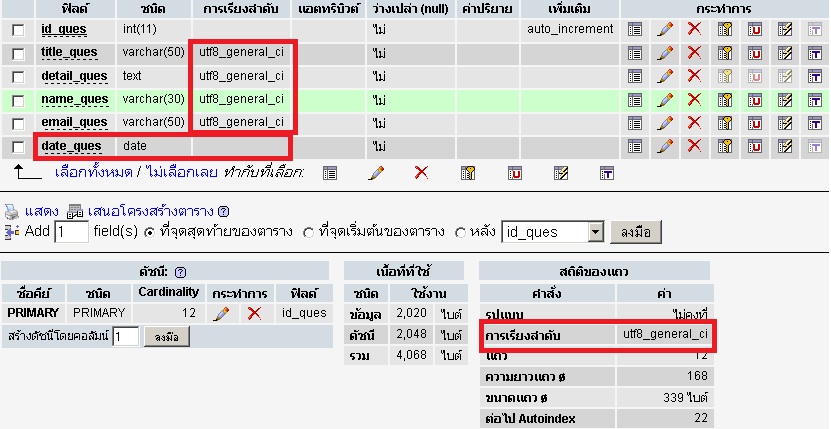
Task: Focus the Add field(s) number input
Action: (72, 232)
